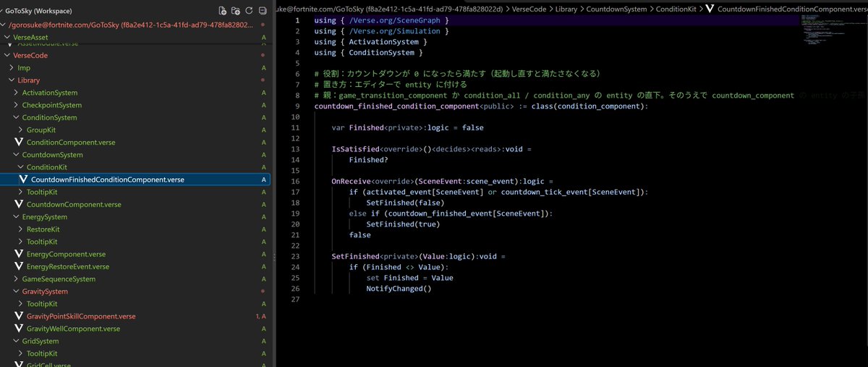Refresh the explorer with the circular arrow icon
This screenshot has height=367, width=868.
(249, 11)
